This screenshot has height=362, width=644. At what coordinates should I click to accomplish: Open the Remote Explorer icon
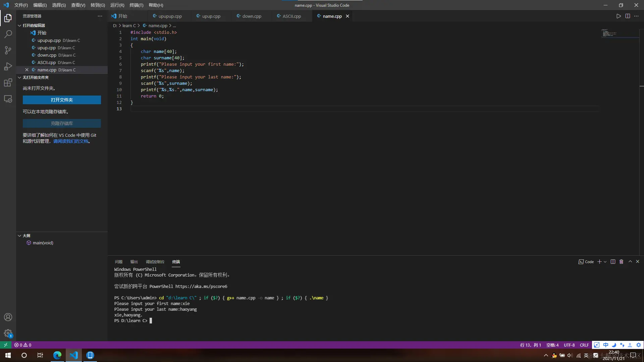(8, 99)
